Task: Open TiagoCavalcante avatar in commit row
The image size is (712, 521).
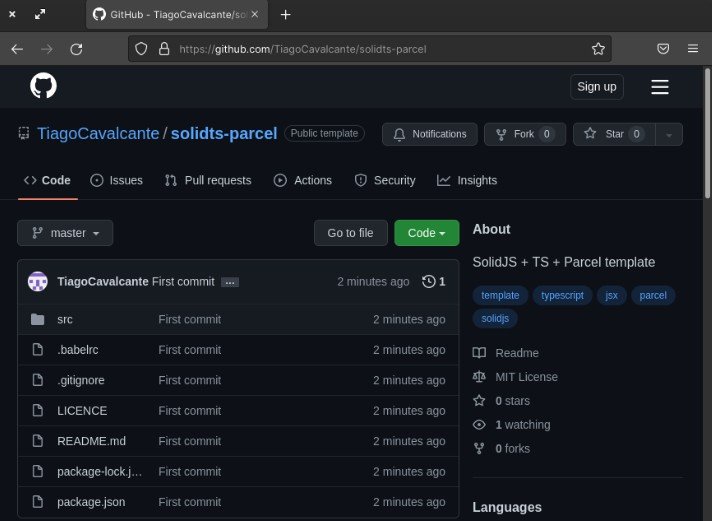Action: 38,282
